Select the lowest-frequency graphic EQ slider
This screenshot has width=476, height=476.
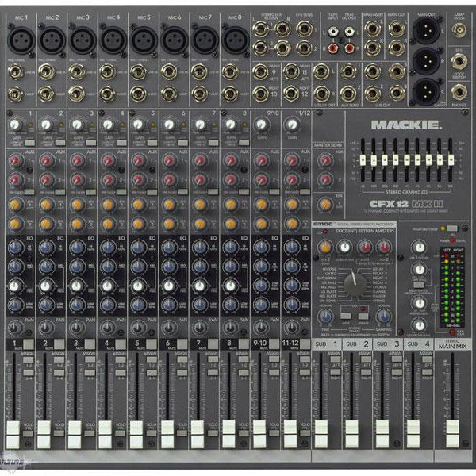pos(363,159)
